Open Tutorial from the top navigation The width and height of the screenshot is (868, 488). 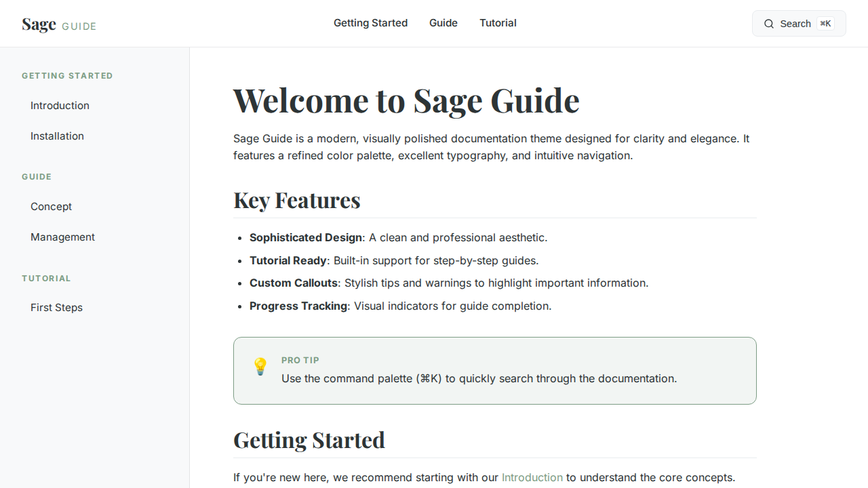498,23
